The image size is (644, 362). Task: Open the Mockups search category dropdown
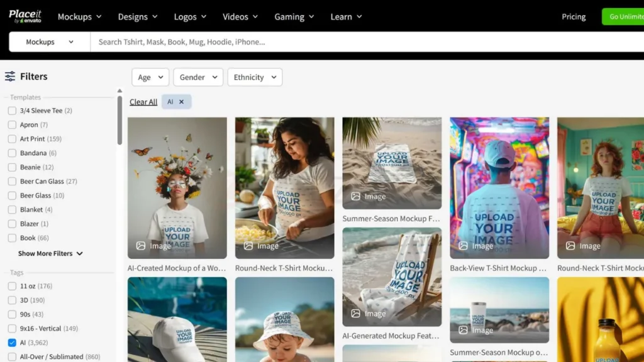(x=49, y=42)
